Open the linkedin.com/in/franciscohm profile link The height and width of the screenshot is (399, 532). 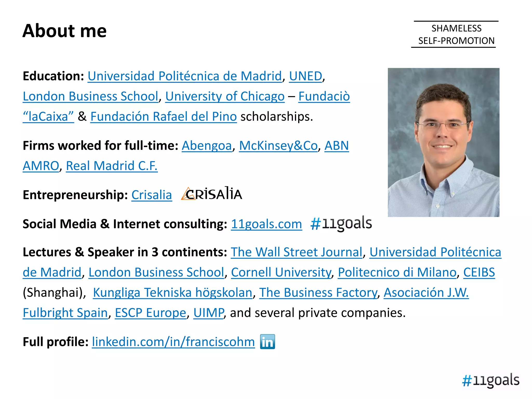coord(174,342)
